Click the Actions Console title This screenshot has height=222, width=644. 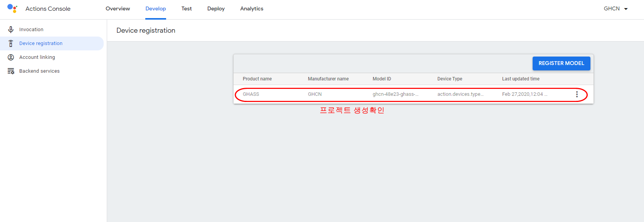[48, 9]
